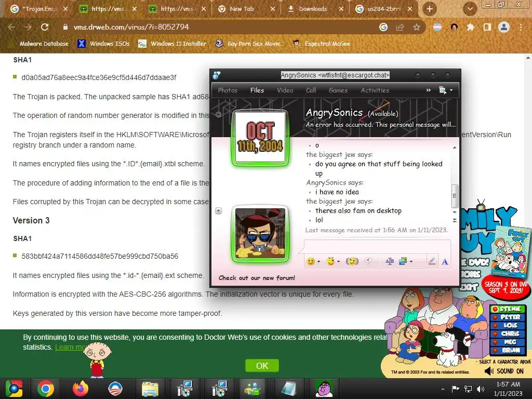
Task: Click the chat message input box
Action: (377, 246)
